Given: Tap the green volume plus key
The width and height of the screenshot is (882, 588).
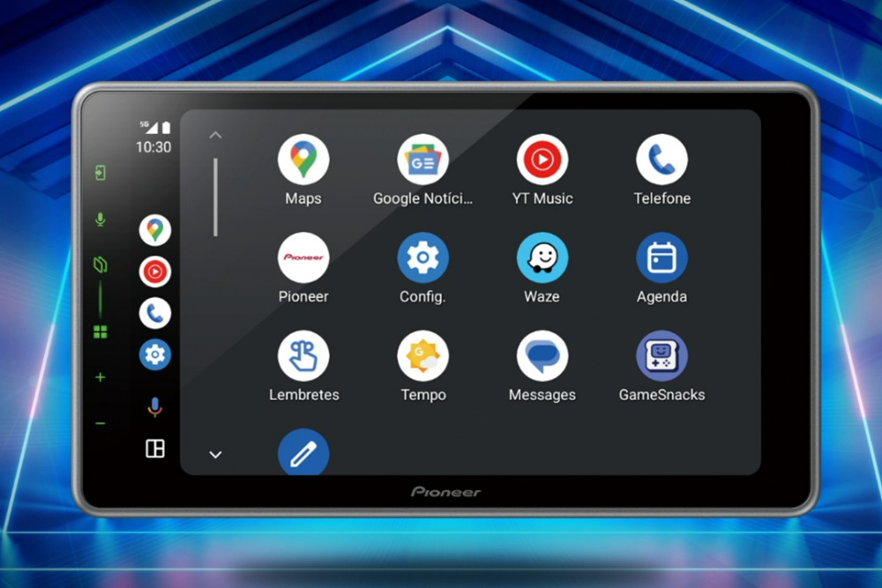Looking at the screenshot, I should [101, 377].
